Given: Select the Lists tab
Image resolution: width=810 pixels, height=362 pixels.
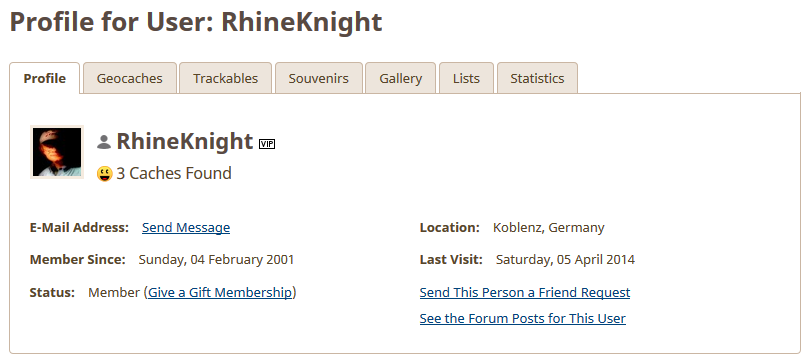Looking at the screenshot, I should tap(466, 78).
